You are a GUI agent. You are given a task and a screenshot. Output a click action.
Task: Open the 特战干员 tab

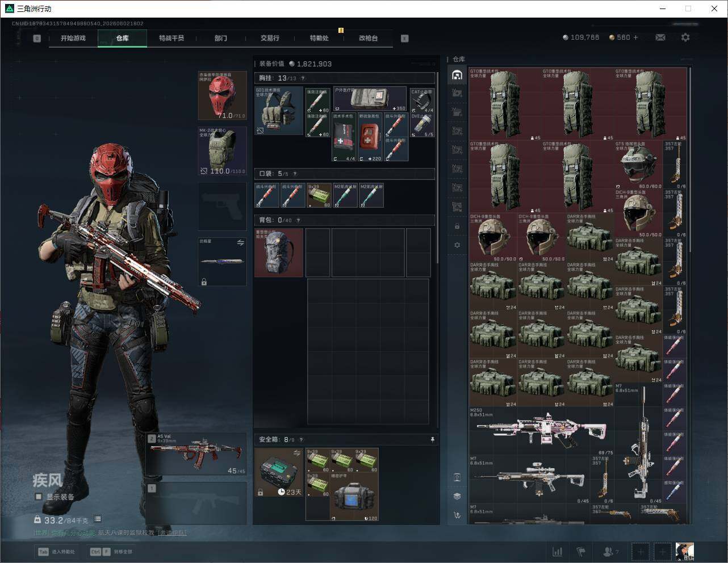click(171, 38)
